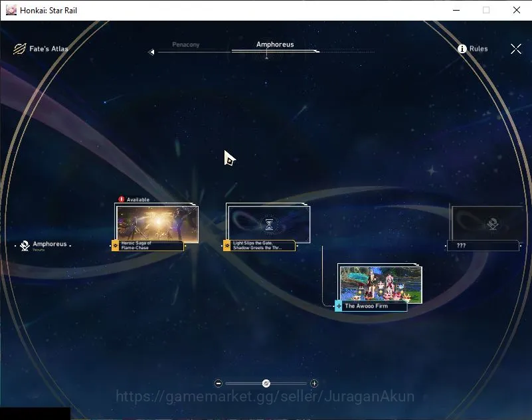Viewport: 532px width, 420px height.
Task: Click the Honkai: Star Rail app icon
Action: point(11,10)
